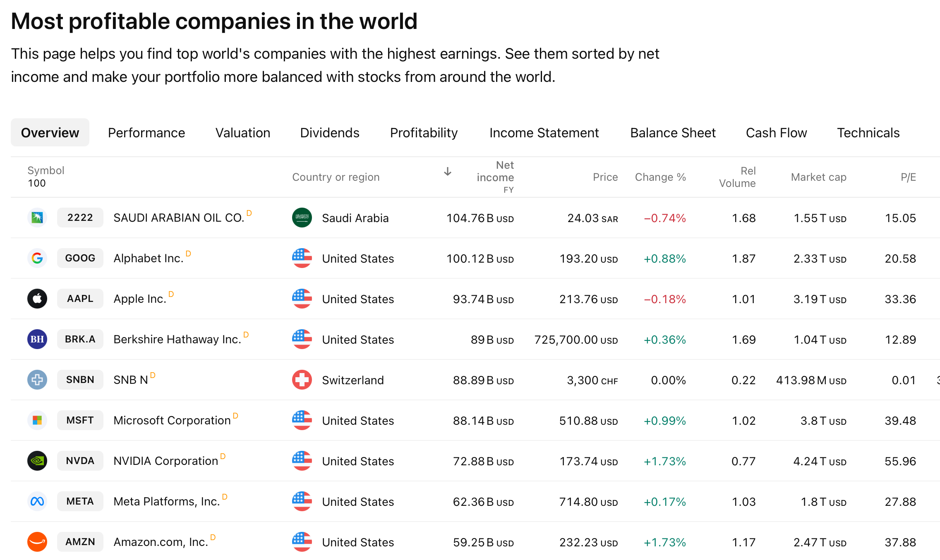Image resolution: width=940 pixels, height=560 pixels.
Task: Click the delayed-data D mark beside Apple Inc.
Action: 171,294
